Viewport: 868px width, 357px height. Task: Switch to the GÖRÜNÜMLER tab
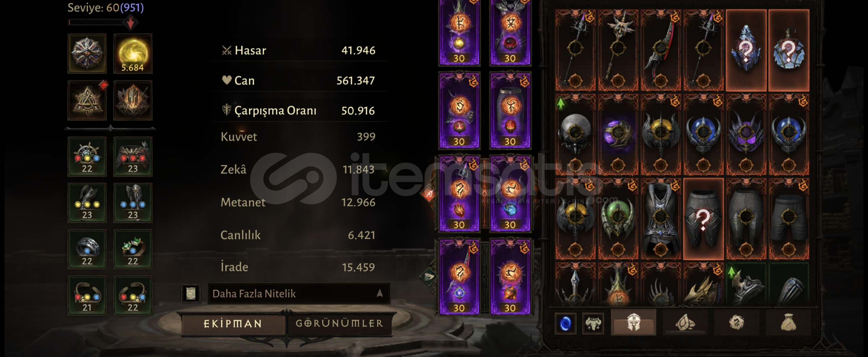[339, 323]
